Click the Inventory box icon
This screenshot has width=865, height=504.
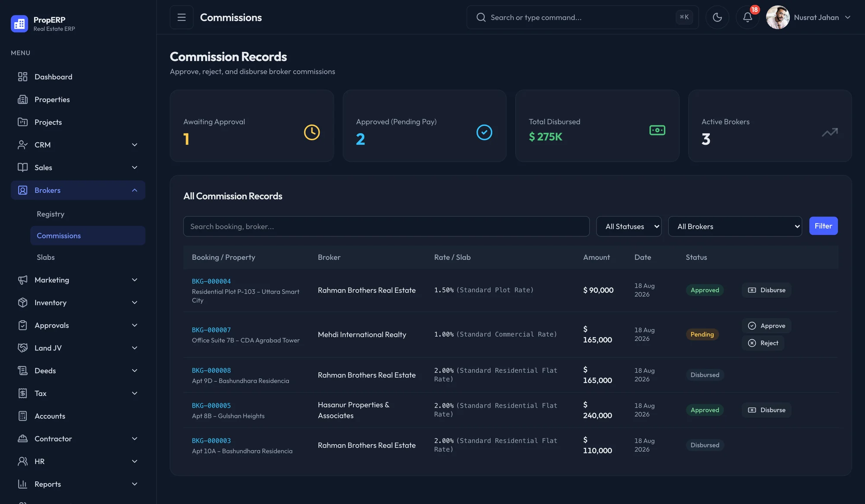click(22, 303)
